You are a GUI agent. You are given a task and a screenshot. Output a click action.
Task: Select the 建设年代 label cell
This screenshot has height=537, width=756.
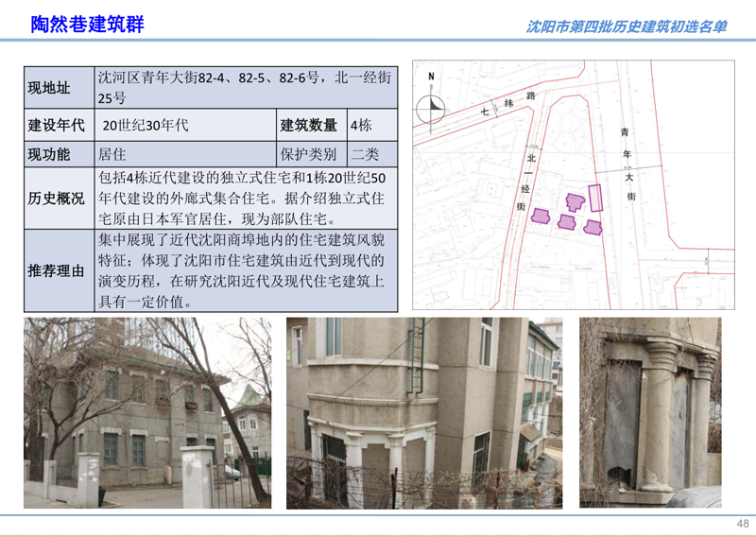(x=59, y=126)
